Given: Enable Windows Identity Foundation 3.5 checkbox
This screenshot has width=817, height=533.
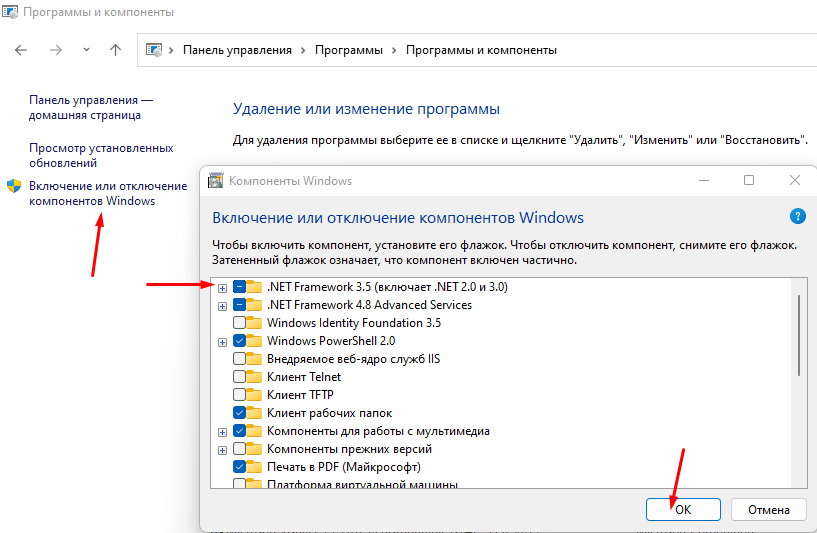Looking at the screenshot, I should [239, 323].
